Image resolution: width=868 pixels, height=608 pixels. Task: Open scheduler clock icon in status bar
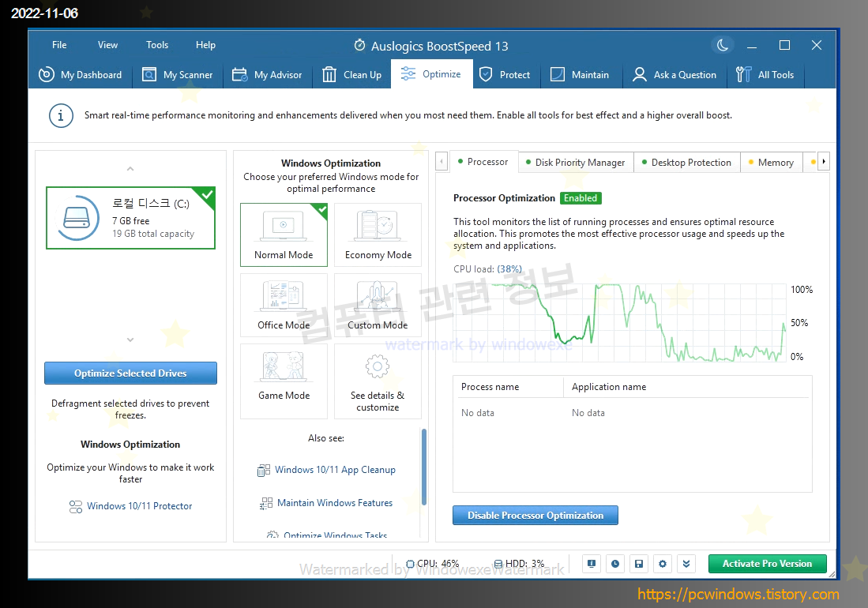pyautogui.click(x=615, y=564)
